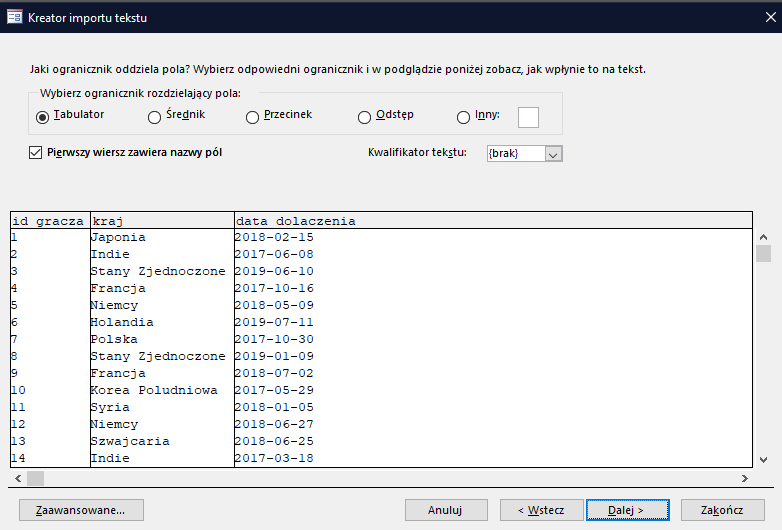Select the Przecinek delimiter radio button
The height and width of the screenshot is (530, 782).
pos(252,117)
